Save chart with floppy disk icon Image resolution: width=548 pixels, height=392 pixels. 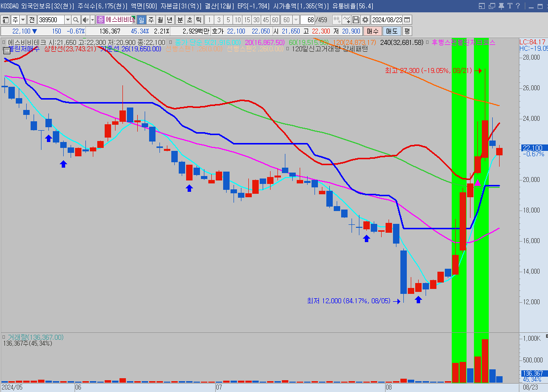356,20
